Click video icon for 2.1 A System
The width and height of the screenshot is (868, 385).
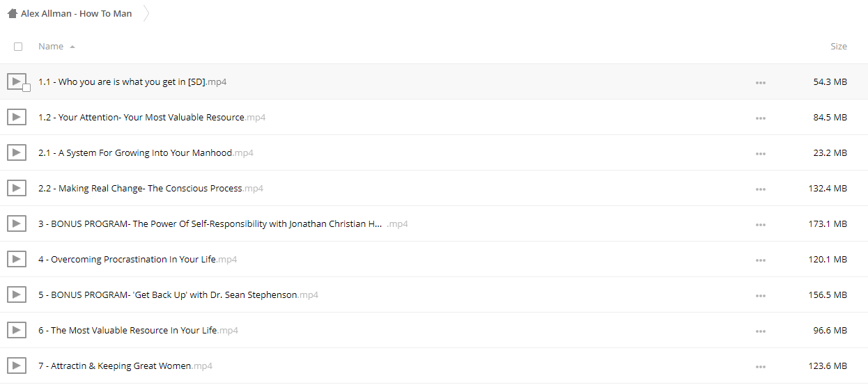click(17, 152)
